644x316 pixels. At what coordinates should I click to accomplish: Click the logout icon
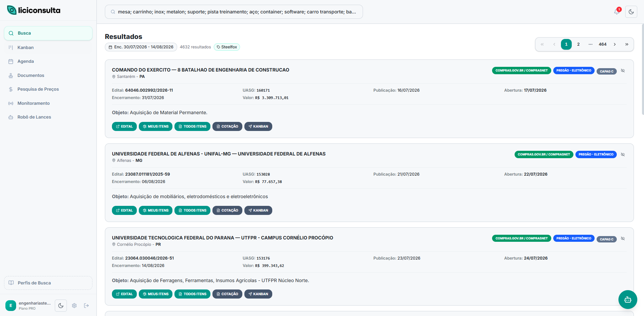pos(86,306)
